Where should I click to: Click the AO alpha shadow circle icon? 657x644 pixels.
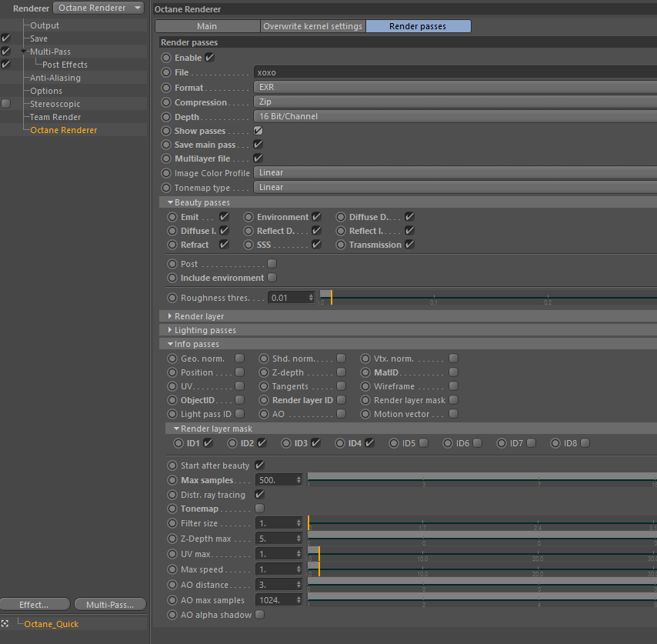pos(172,615)
